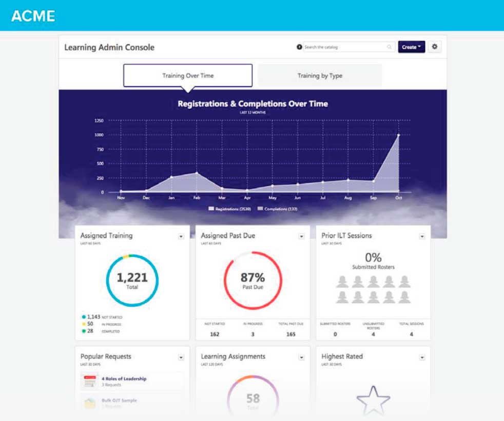Click the settings gear icon

pyautogui.click(x=435, y=47)
